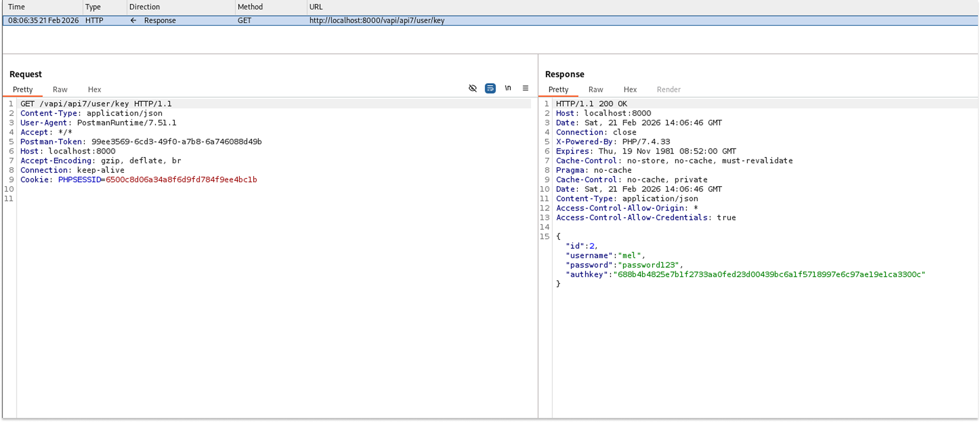This screenshot has width=980, height=422.
Task: Select the Request Pretty tab
Action: point(23,89)
